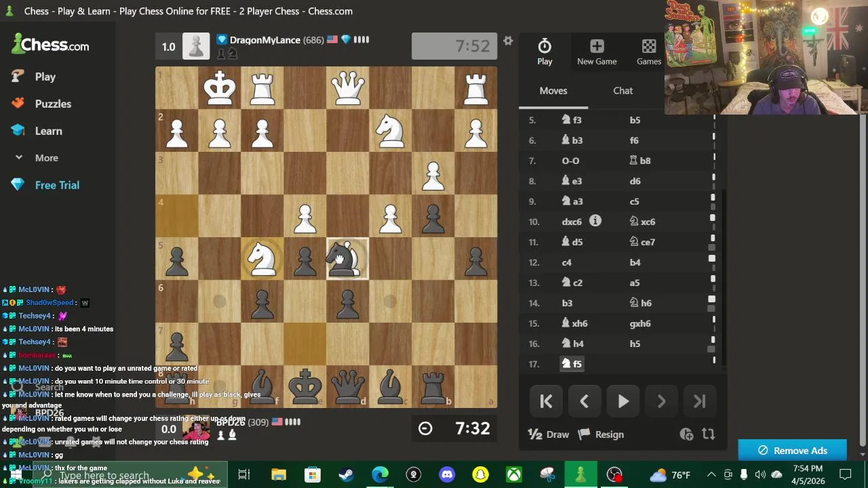
Task: Select move 17 f5 in the move list
Action: coord(572,364)
